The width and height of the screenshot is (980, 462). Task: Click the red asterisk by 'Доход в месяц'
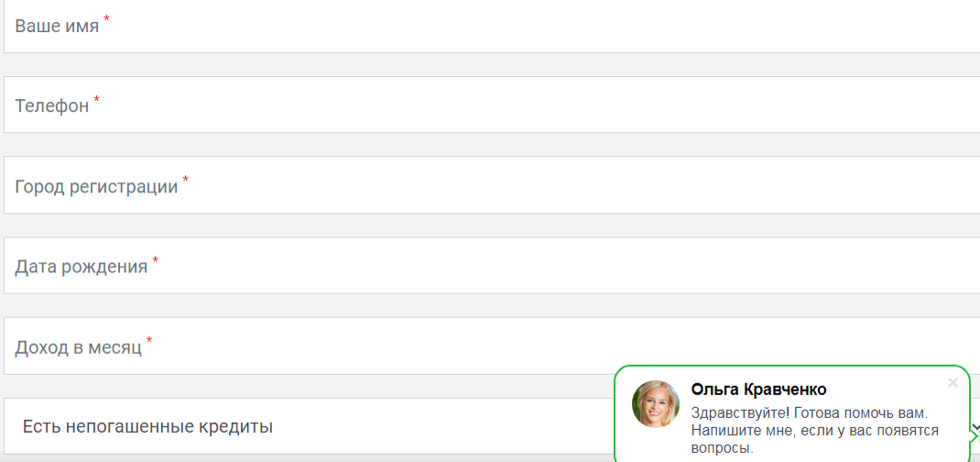[x=149, y=339]
